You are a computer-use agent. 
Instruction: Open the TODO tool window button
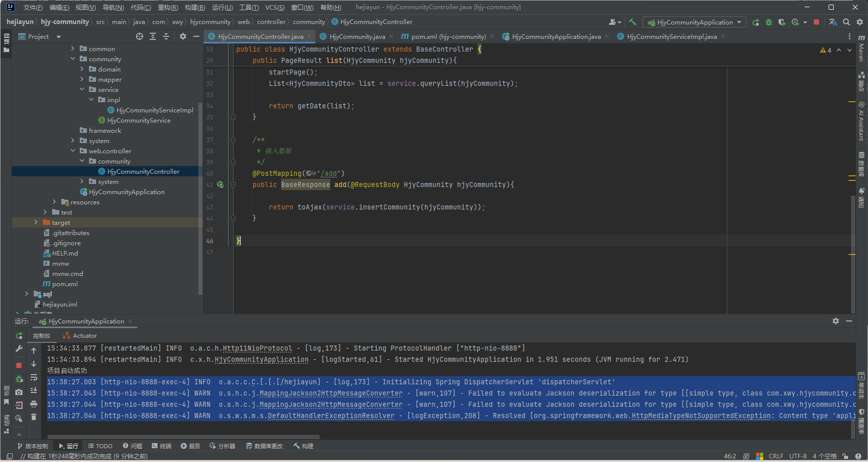(x=100, y=446)
